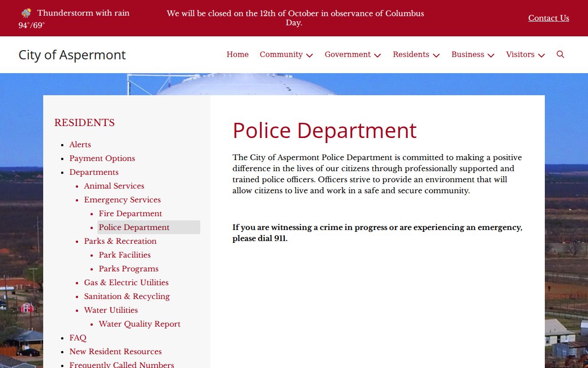Screen dimensions: 588x368
Task: Go to Park Facilities
Action: [124, 255]
